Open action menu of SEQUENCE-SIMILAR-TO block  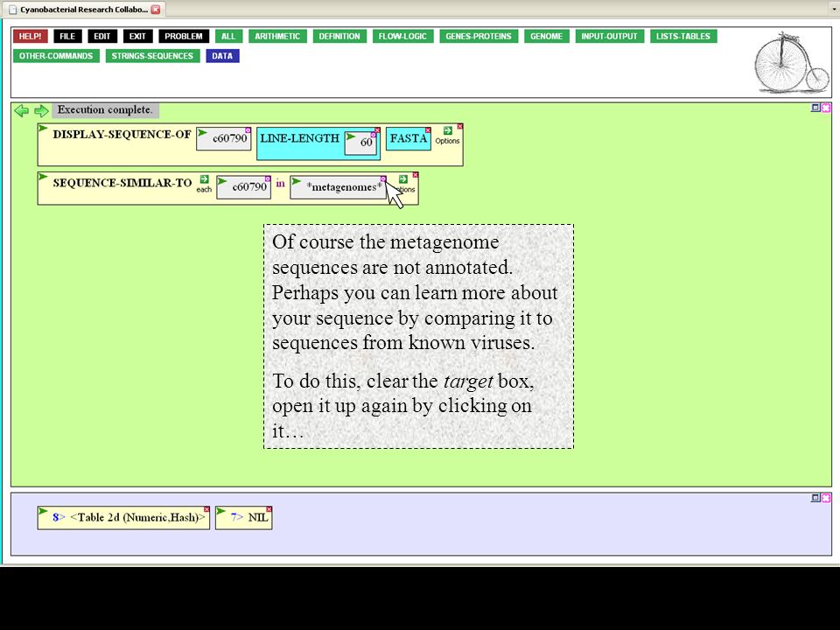click(x=44, y=177)
